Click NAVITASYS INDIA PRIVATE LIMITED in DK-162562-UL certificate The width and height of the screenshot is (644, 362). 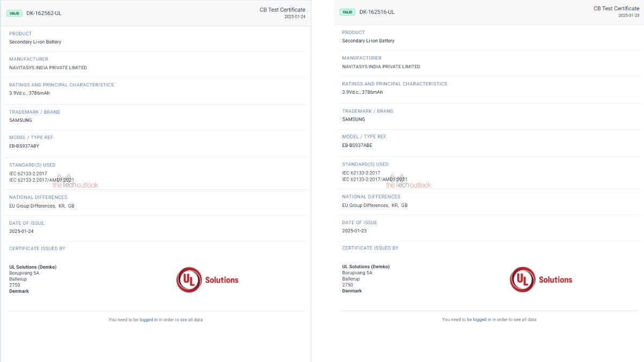pyautogui.click(x=48, y=68)
